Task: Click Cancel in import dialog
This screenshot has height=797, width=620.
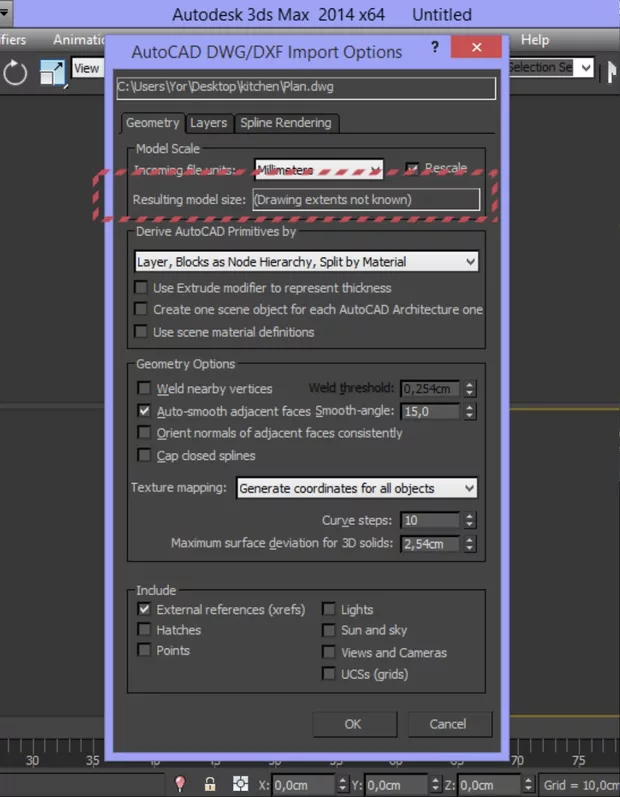Action: [448, 724]
